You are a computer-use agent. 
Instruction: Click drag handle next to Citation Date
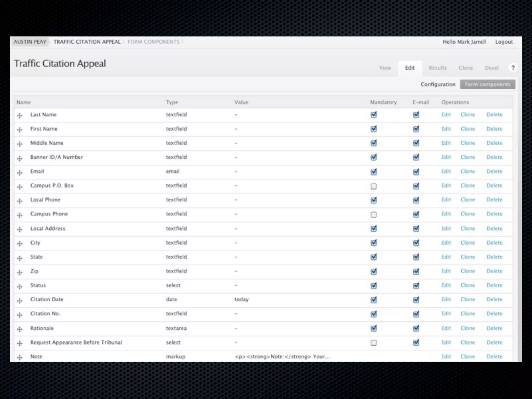point(20,301)
